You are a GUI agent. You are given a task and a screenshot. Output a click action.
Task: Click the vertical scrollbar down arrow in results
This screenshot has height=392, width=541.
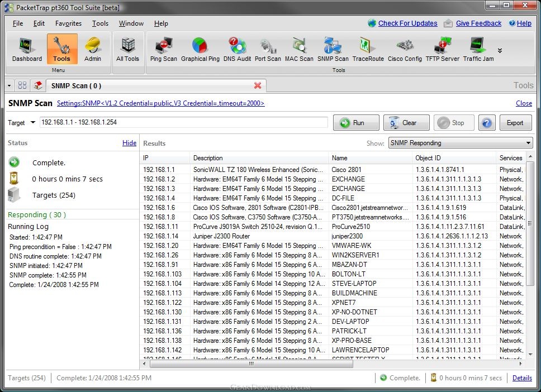click(530, 355)
